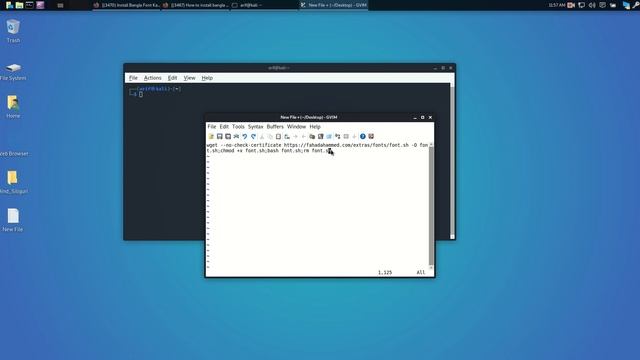This screenshot has height=360, width=640.
Task: Switch to Install Bangla Font taskbar window
Action: pos(127,5)
